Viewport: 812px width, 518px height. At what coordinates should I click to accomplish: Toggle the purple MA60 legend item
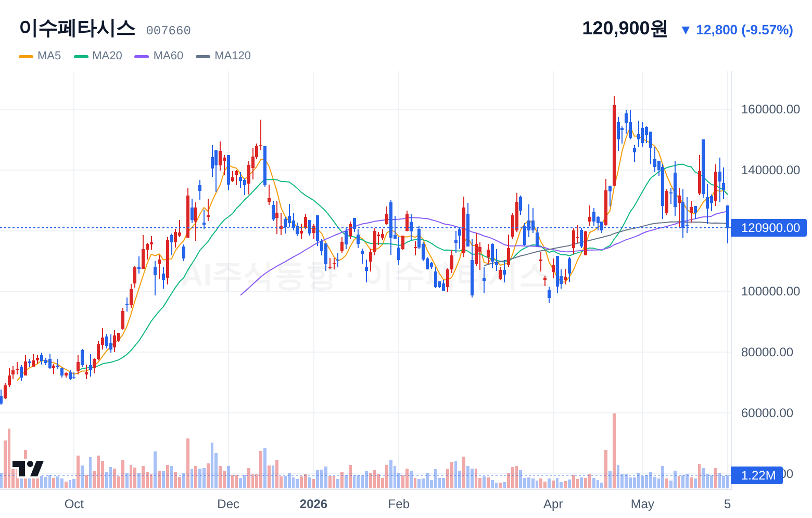(x=159, y=56)
